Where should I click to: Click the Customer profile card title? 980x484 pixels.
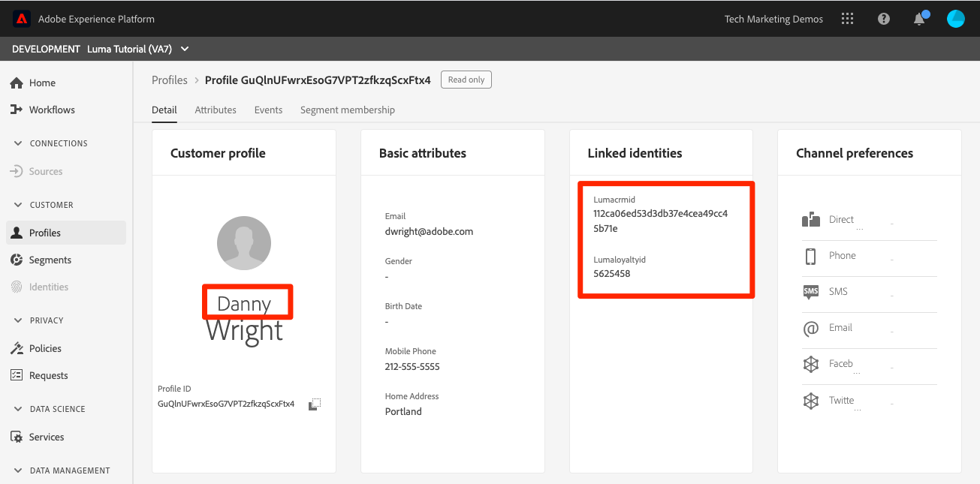[x=218, y=153]
